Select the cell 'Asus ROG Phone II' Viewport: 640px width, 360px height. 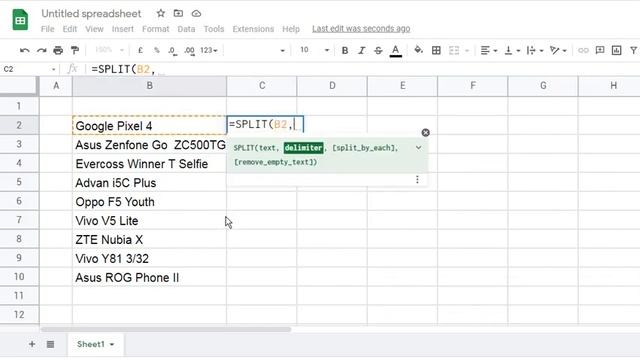point(149,277)
